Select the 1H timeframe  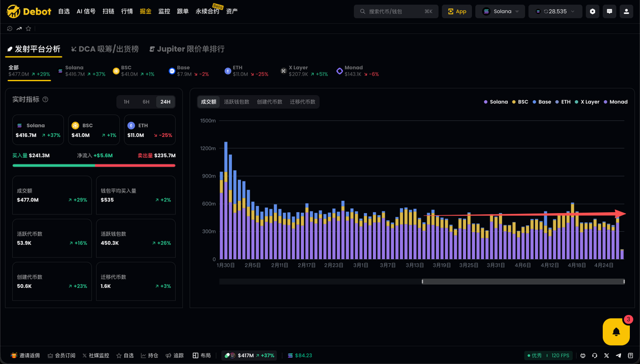pyautogui.click(x=126, y=102)
